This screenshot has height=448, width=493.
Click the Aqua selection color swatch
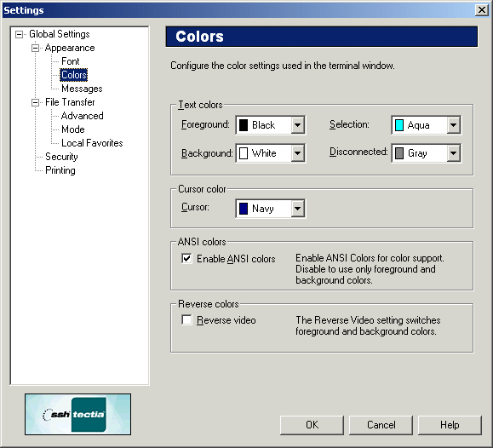(x=399, y=125)
